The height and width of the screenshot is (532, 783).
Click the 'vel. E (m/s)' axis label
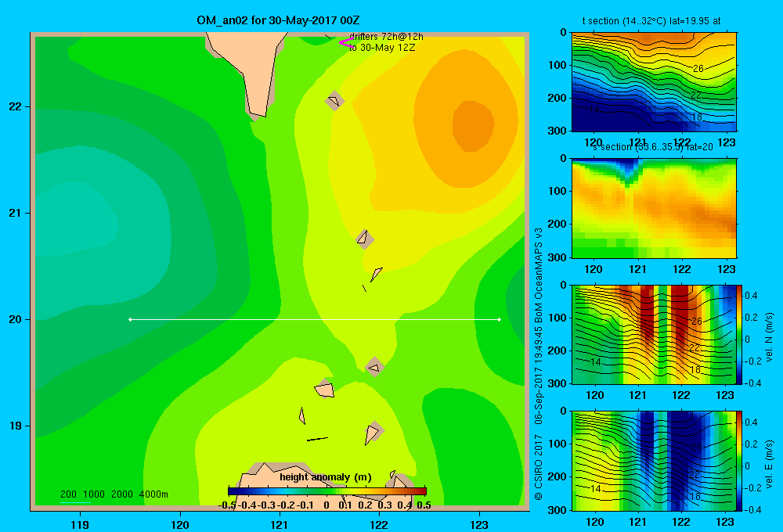[769, 462]
